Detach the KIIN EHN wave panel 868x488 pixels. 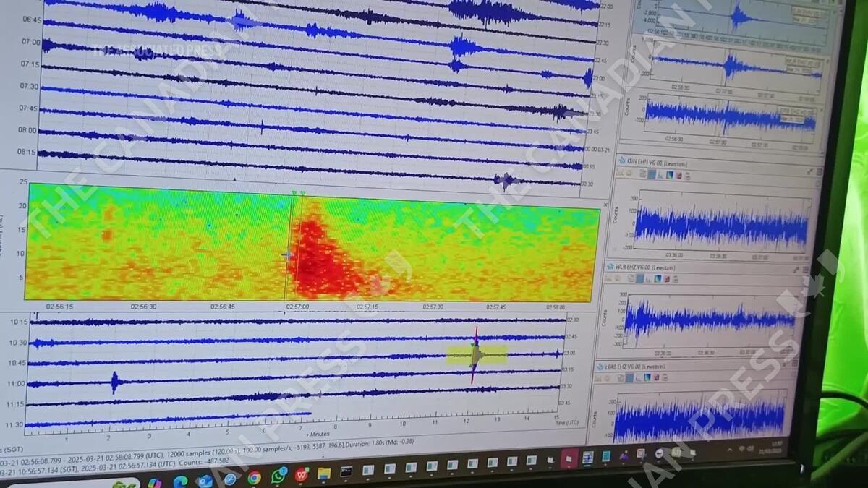(811, 172)
